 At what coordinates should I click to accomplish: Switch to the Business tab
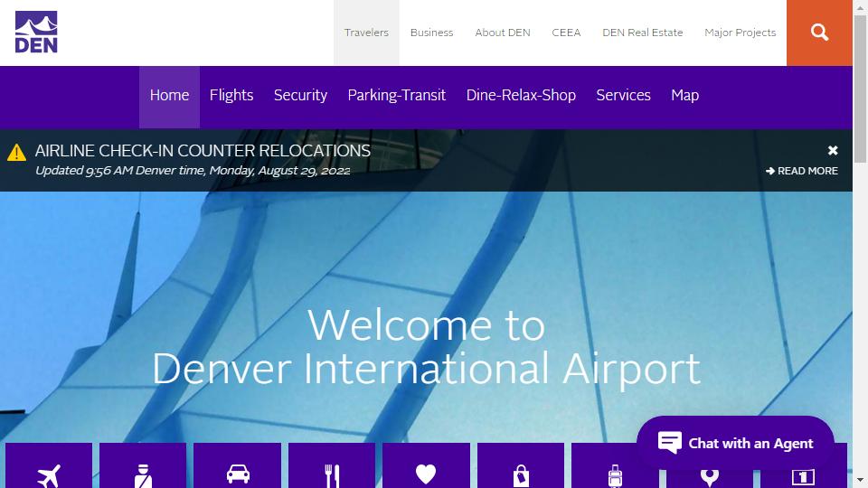click(x=432, y=33)
